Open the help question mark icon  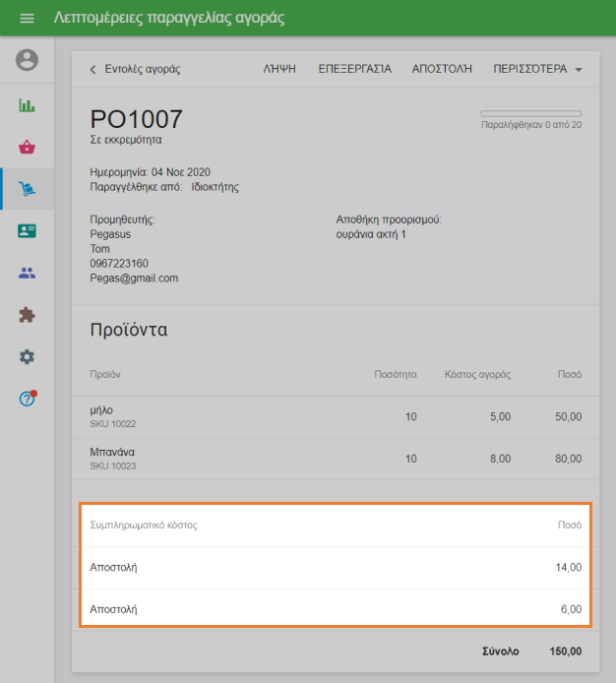28,399
